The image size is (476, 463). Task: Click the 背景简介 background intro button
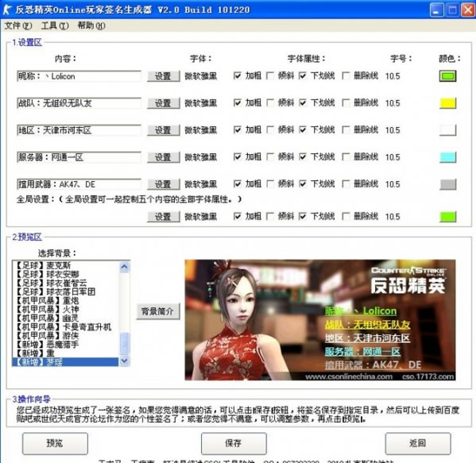coord(158,311)
